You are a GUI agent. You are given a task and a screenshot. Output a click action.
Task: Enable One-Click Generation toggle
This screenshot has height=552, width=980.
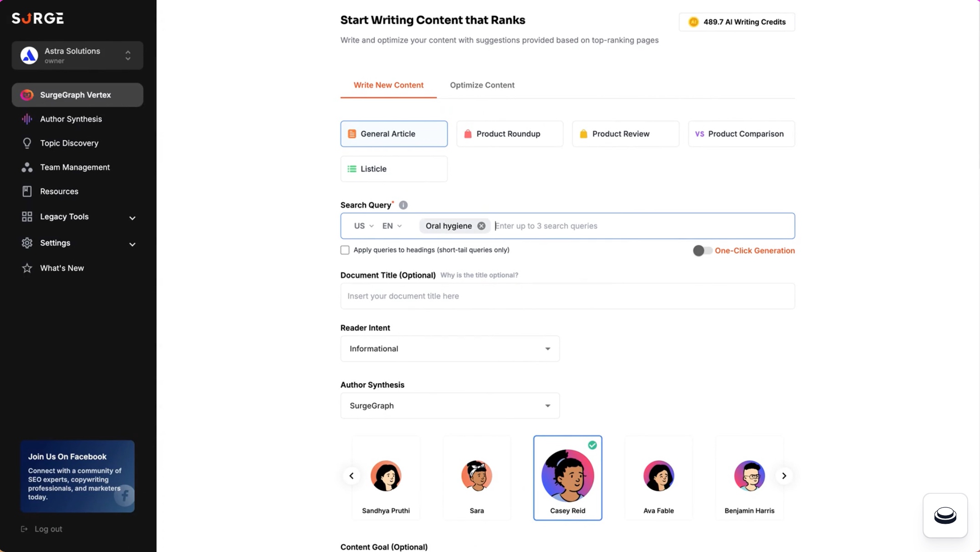point(702,251)
